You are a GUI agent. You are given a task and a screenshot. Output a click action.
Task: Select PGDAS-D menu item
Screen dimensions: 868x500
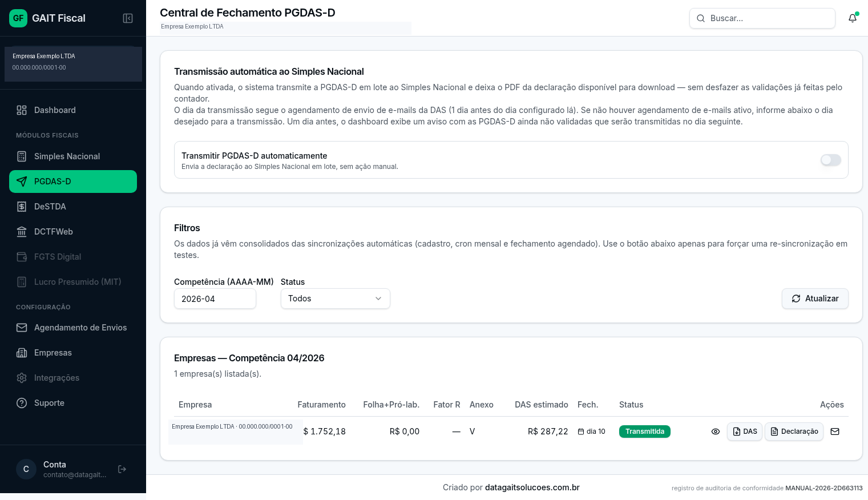pyautogui.click(x=73, y=182)
